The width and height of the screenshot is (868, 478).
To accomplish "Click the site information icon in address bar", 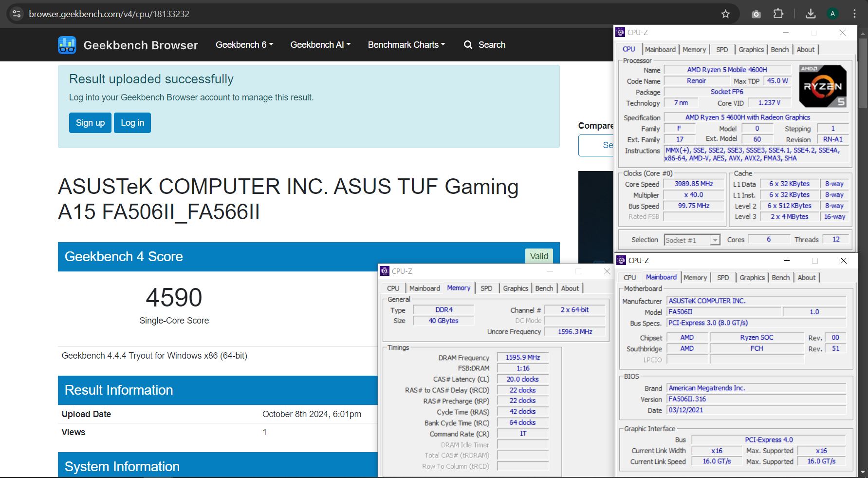I will click(x=17, y=14).
